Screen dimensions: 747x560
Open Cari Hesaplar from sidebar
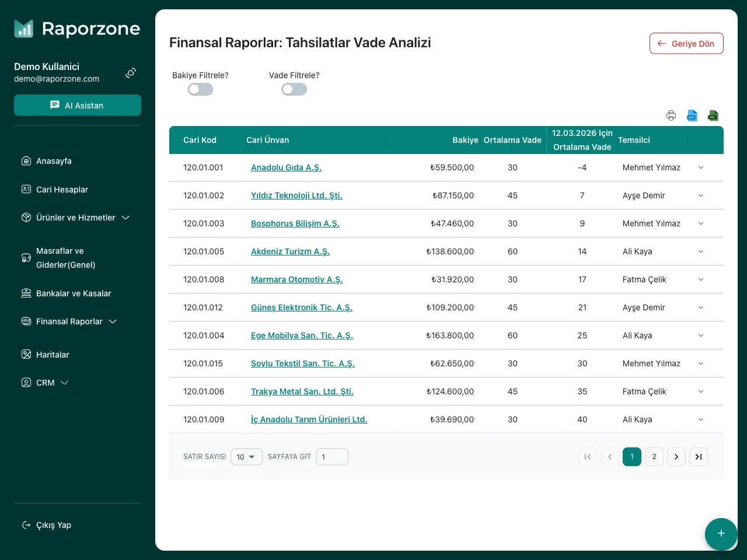pyautogui.click(x=62, y=190)
